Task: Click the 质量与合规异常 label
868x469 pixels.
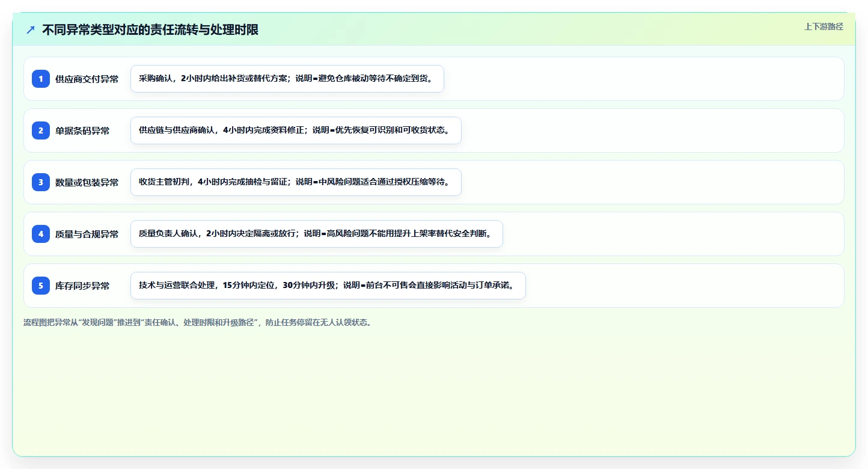Action: tap(87, 234)
